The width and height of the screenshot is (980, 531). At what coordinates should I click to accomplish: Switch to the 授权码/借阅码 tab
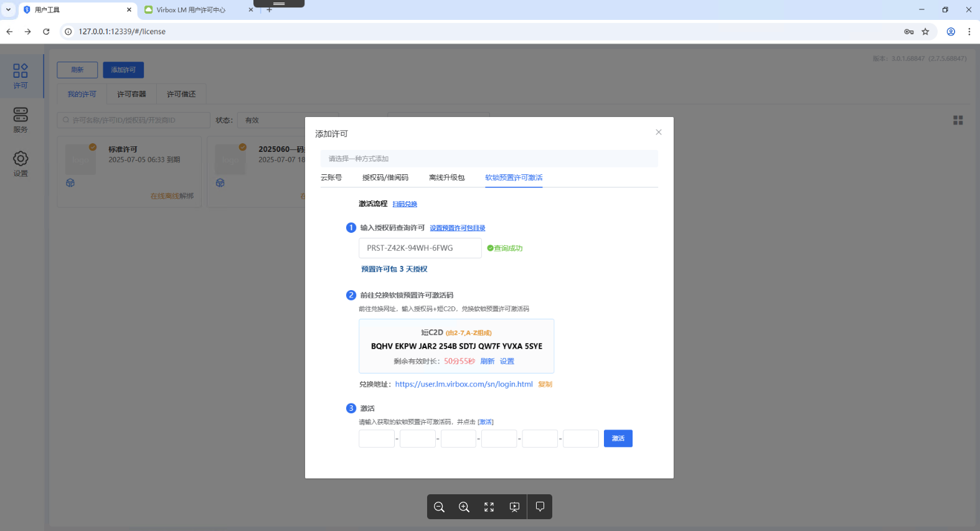(385, 177)
